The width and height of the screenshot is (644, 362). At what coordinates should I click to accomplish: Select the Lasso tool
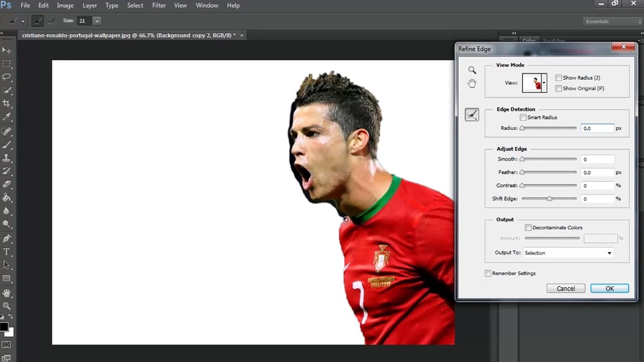[x=7, y=77]
